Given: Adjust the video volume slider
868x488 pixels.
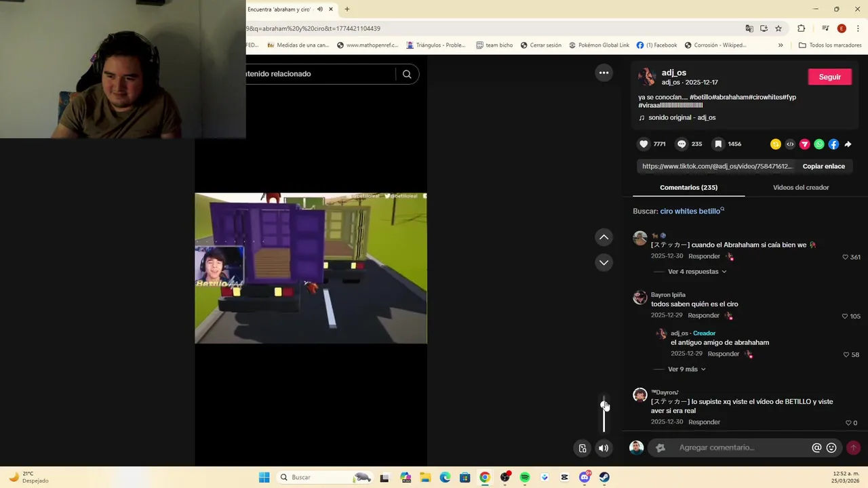Looking at the screenshot, I should (x=604, y=413).
